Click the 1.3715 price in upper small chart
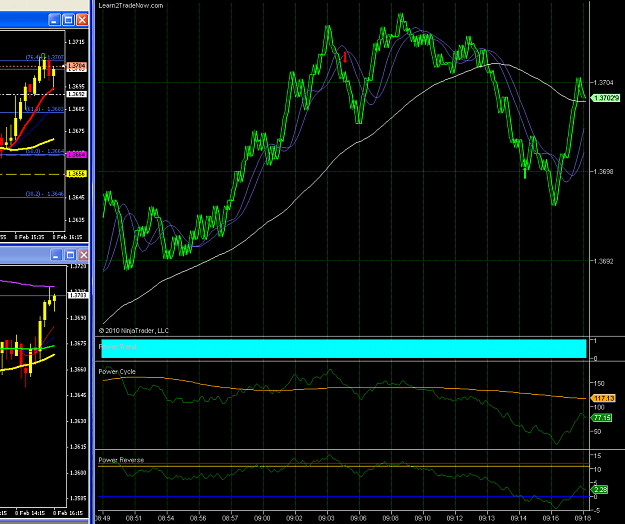The width and height of the screenshot is (625, 524). pos(77,42)
